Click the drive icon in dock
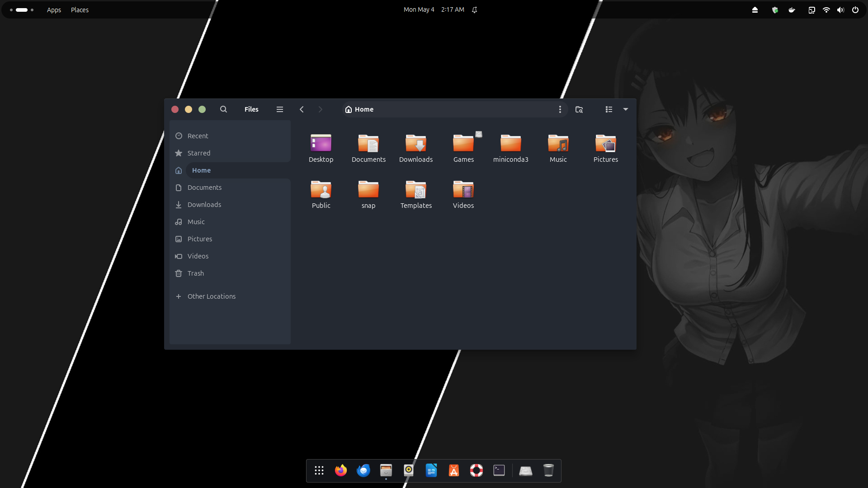Image resolution: width=868 pixels, height=488 pixels. (x=526, y=471)
